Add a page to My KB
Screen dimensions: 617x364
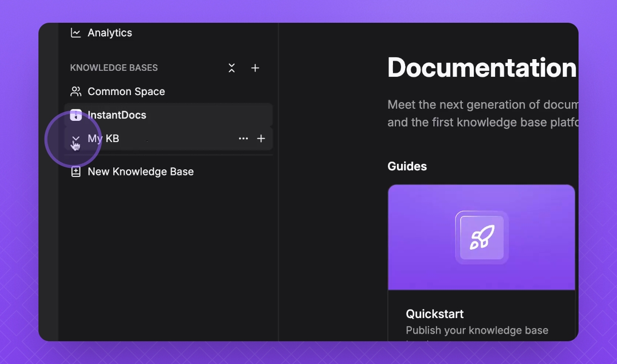coord(261,139)
